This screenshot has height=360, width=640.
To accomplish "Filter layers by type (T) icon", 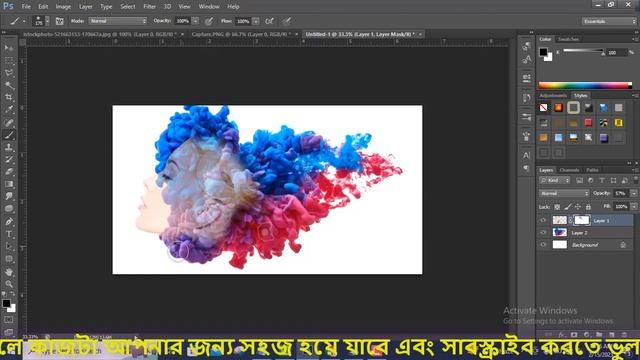I will pos(602,180).
